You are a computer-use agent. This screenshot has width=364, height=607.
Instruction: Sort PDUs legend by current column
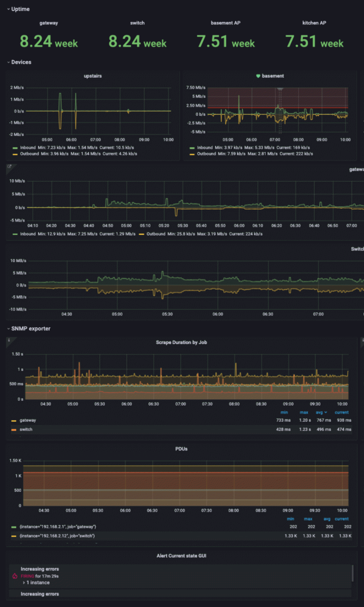tap(342, 519)
